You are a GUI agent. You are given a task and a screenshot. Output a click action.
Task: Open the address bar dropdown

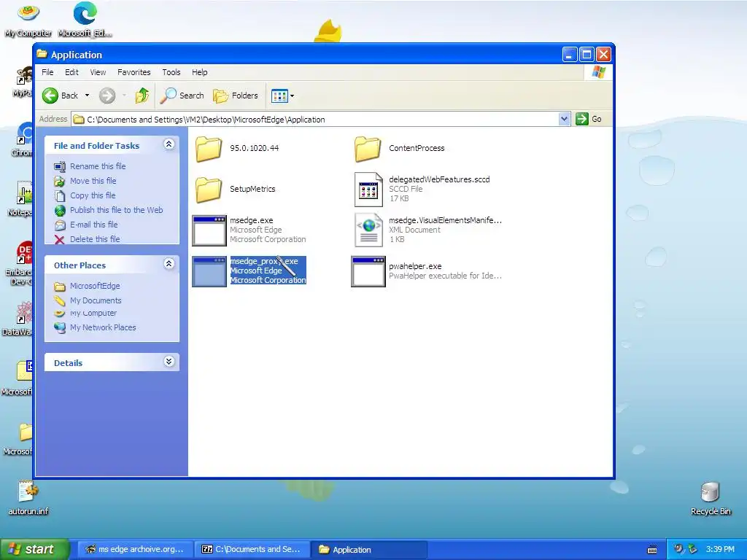coord(564,119)
